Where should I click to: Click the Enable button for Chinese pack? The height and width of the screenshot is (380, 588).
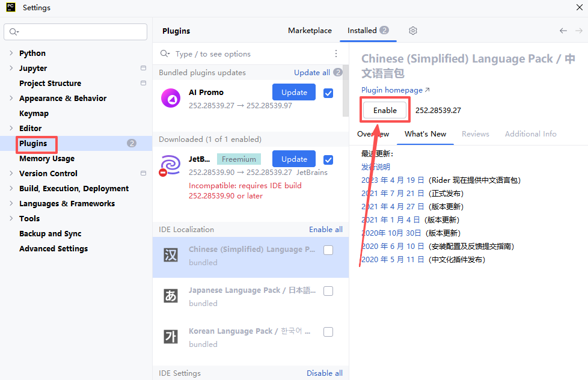[x=385, y=110]
